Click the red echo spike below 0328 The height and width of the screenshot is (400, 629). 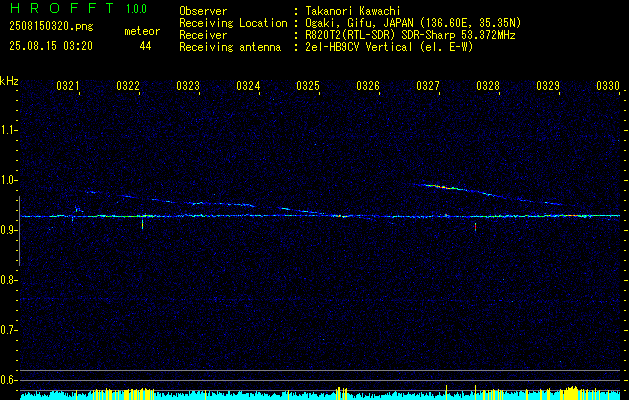[x=475, y=227]
